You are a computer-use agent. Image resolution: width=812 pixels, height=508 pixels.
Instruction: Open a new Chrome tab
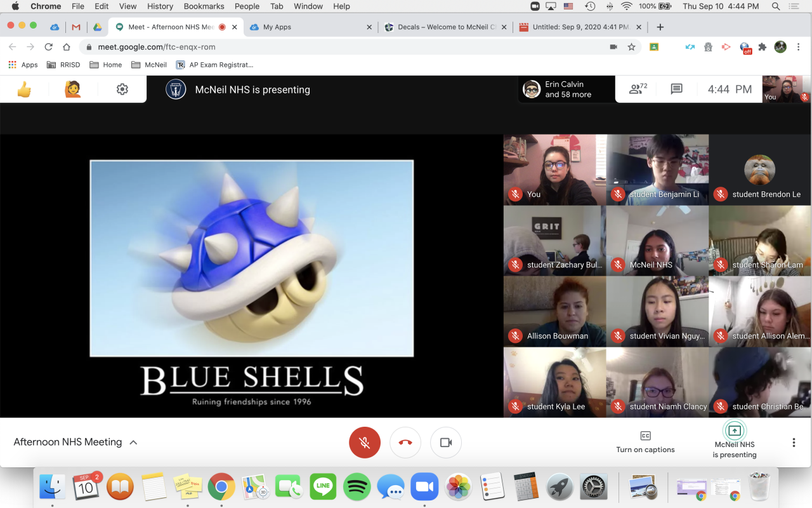coord(660,27)
